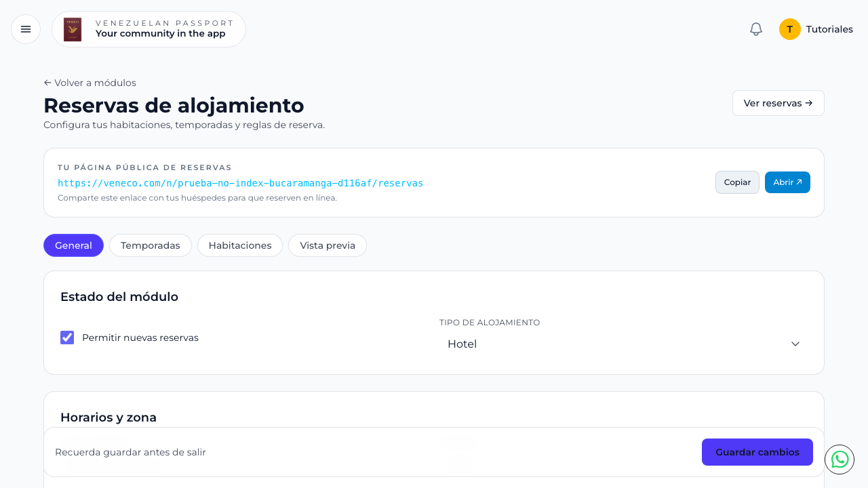Open the Vista previa tab
This screenshot has height=488, width=868.
(328, 245)
